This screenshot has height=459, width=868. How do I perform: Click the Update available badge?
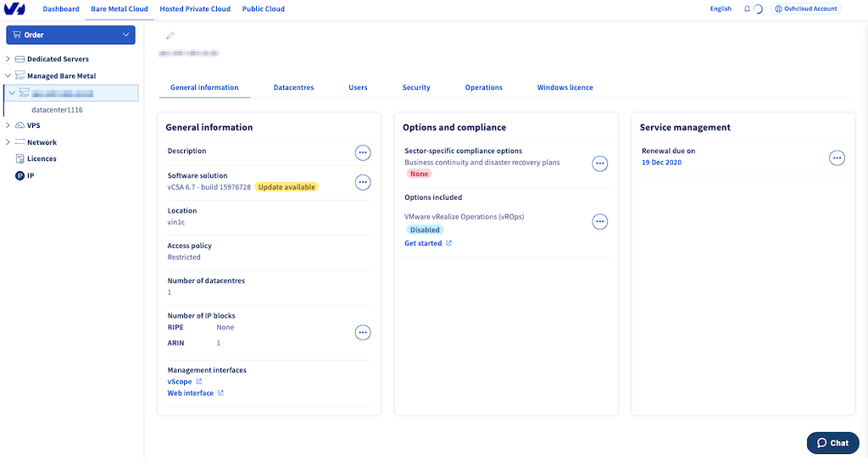(287, 187)
